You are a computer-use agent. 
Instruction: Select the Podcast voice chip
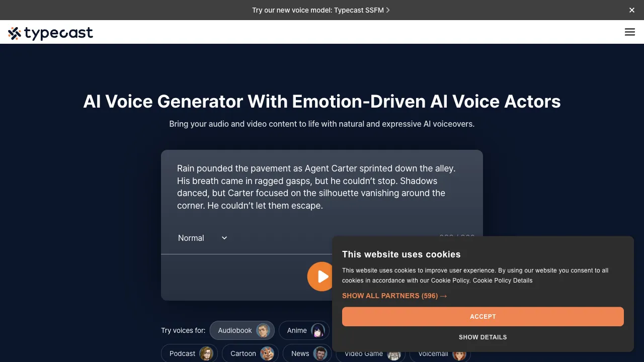[x=189, y=353]
